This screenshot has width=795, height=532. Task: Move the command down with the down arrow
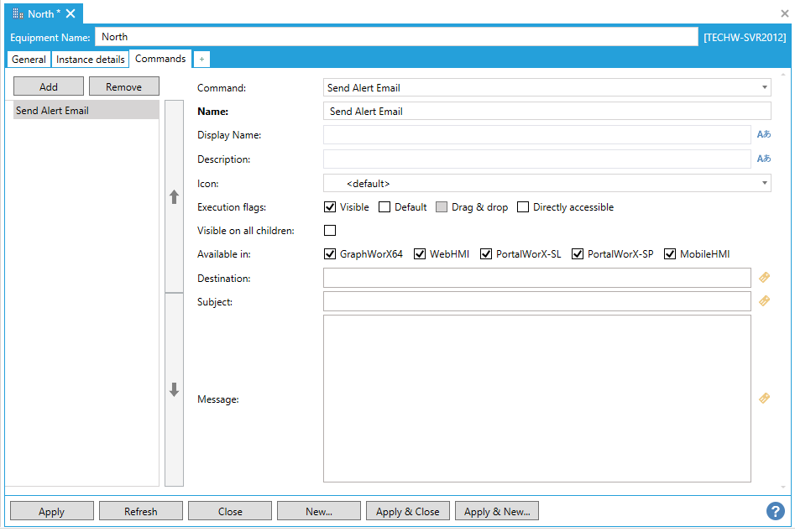(174, 390)
